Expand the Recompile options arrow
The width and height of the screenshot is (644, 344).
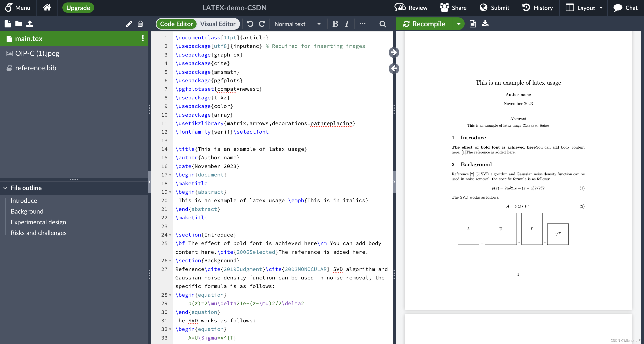[x=458, y=24]
